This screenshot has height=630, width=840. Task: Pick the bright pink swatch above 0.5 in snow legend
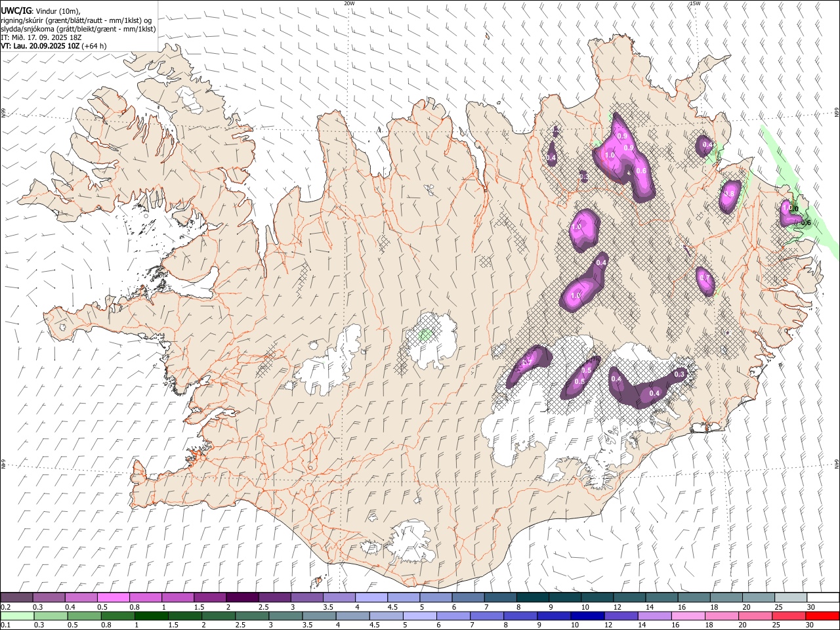point(113,598)
